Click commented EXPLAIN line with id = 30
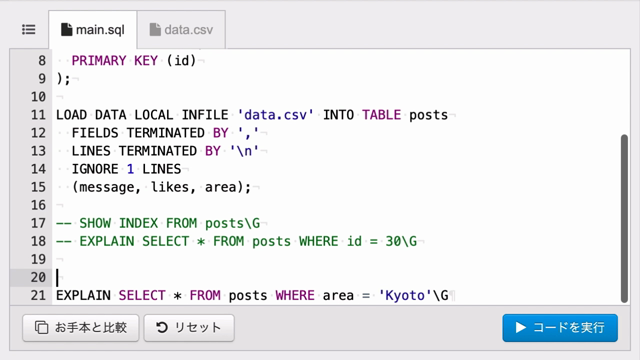 click(237, 241)
